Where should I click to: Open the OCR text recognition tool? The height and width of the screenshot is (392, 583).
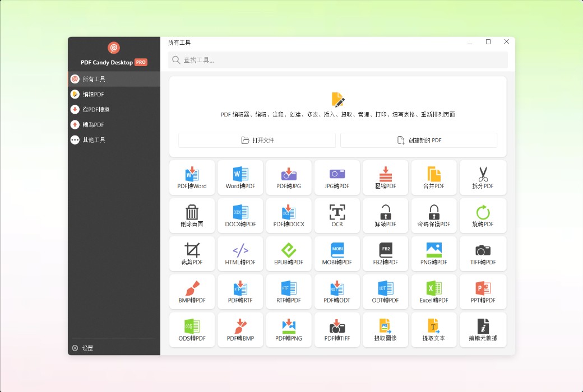[337, 216]
